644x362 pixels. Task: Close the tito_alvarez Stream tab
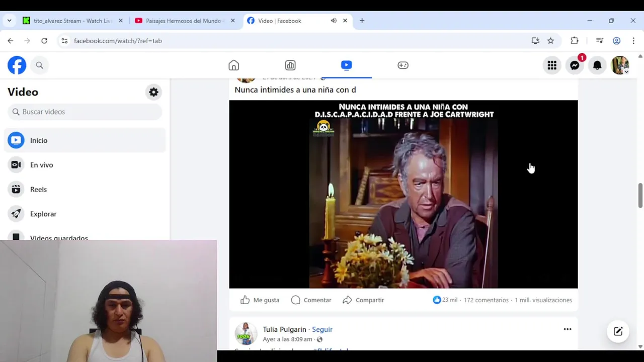[x=121, y=21]
